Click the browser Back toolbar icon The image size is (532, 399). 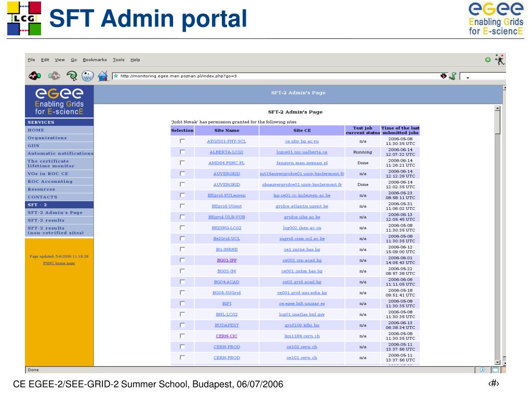point(35,76)
